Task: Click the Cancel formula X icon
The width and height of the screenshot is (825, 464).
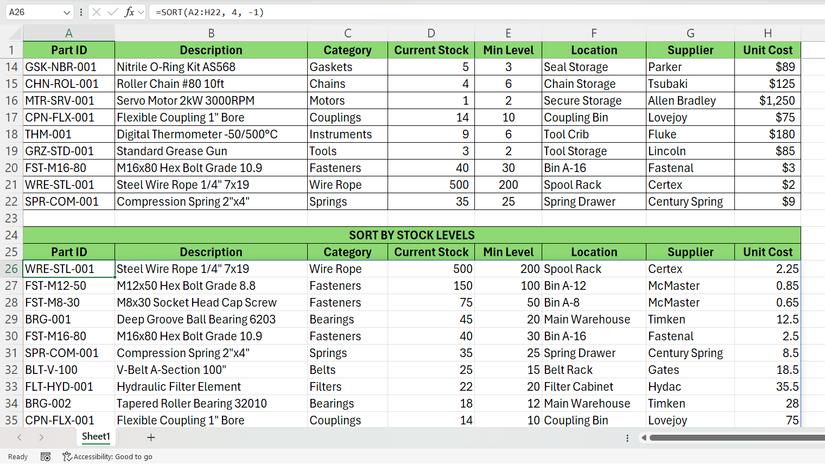Action: tap(95, 12)
